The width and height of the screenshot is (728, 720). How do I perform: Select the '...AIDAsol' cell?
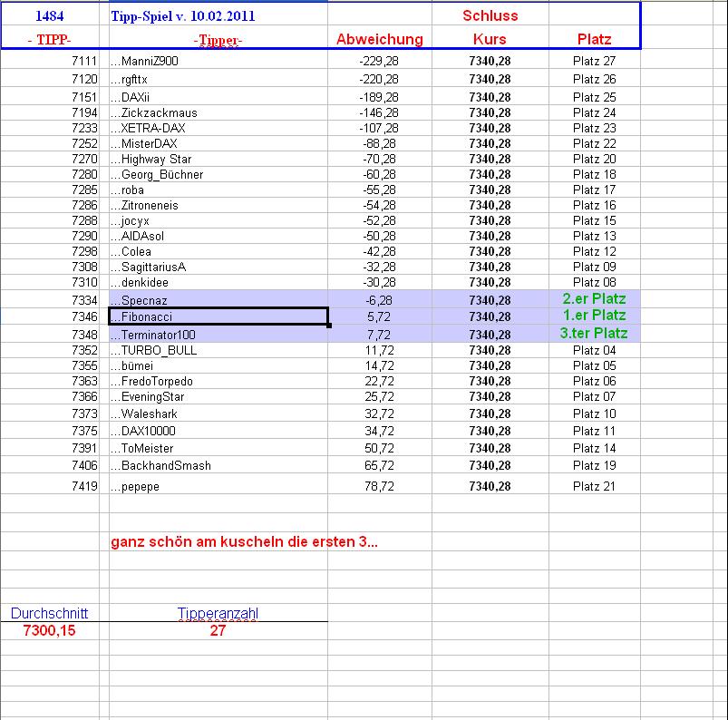coord(218,236)
